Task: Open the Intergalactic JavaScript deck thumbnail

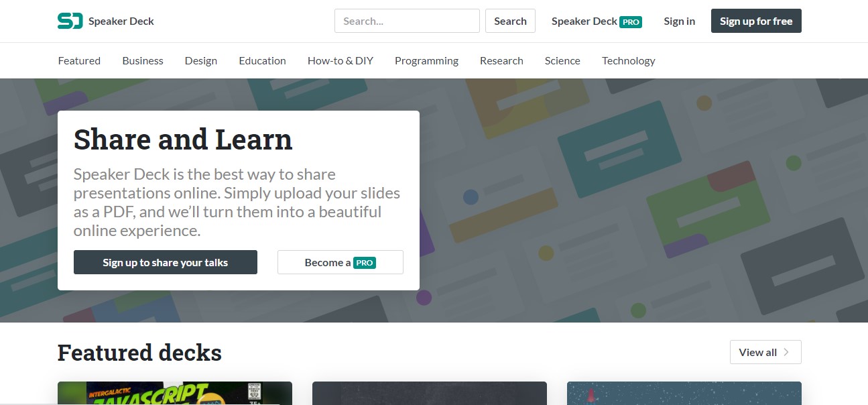Action: click(x=174, y=394)
